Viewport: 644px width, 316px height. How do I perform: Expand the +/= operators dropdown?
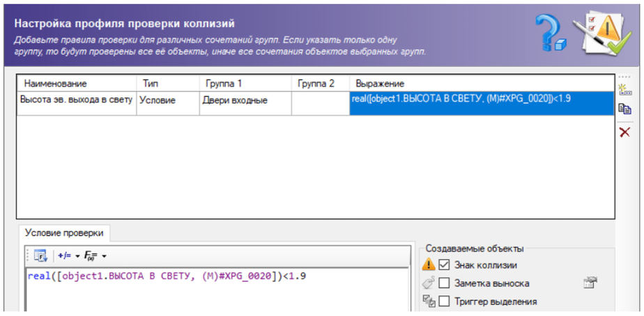(68, 255)
